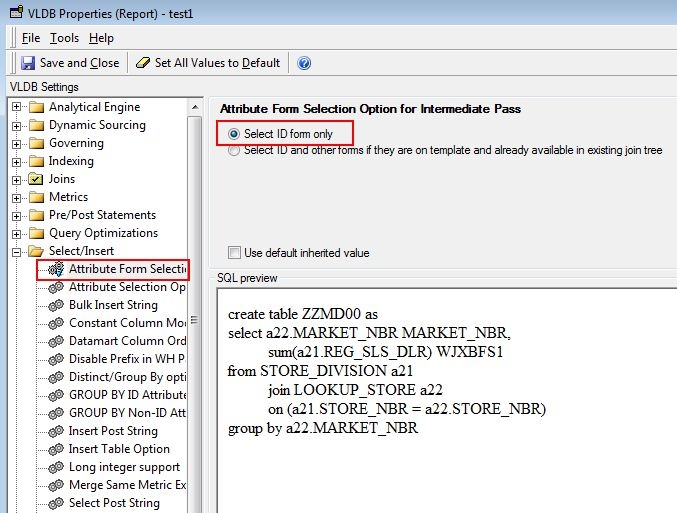Click the Save and Close button
Screen dimensions: 677x513
[70, 63]
